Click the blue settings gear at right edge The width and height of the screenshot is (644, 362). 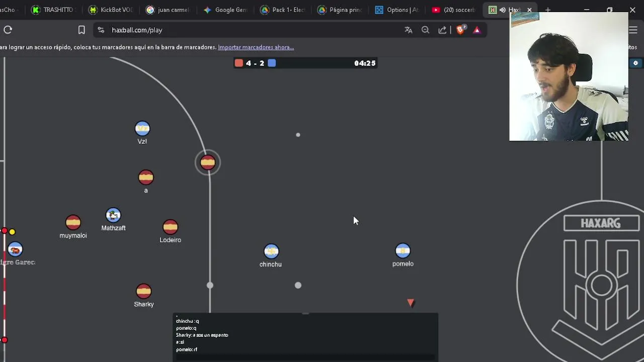636,63
